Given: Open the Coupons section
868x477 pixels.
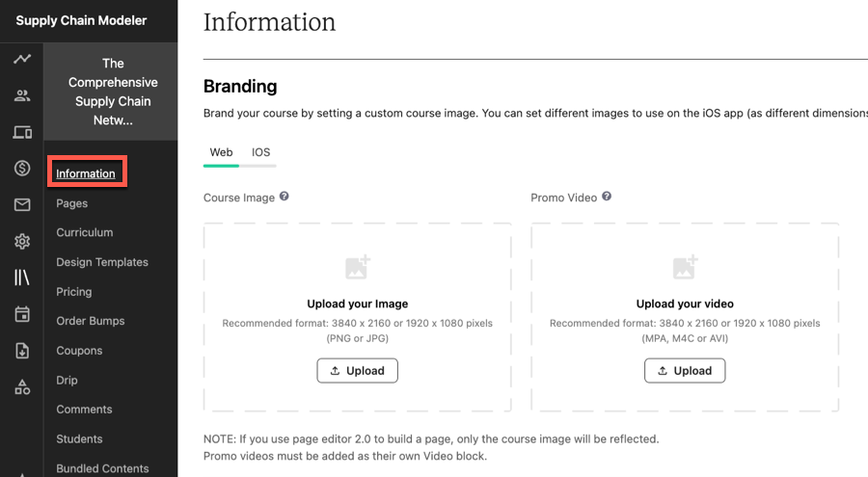Looking at the screenshot, I should pyautogui.click(x=79, y=350).
